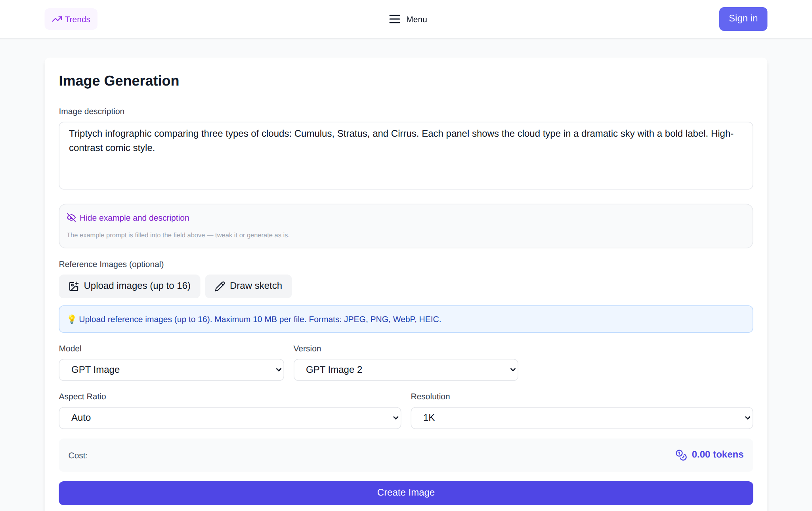Click the 'Resolution' label
Screen dimensions: 812x511
click(x=430, y=397)
